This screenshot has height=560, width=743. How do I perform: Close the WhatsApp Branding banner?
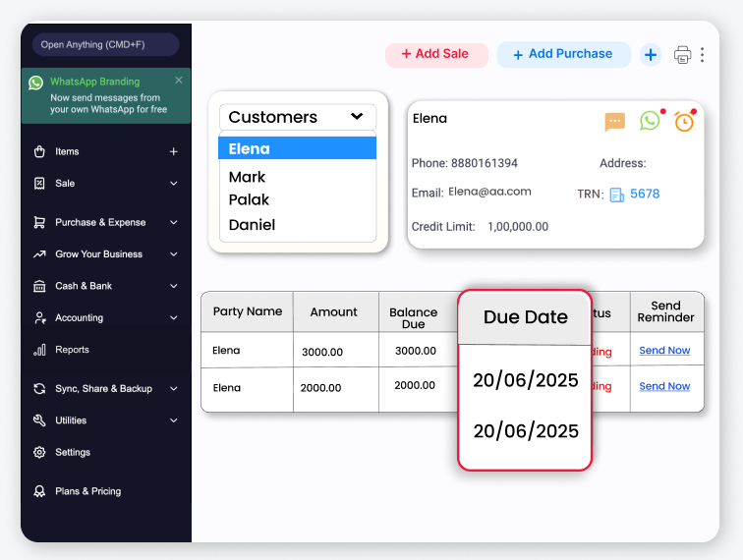tap(179, 80)
